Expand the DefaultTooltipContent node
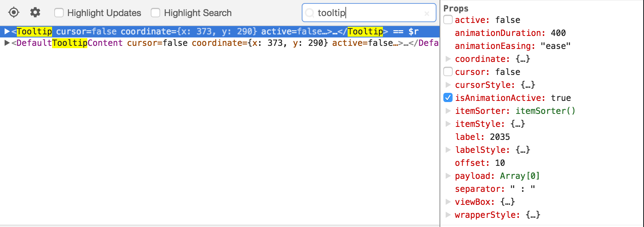 pyautogui.click(x=7, y=43)
